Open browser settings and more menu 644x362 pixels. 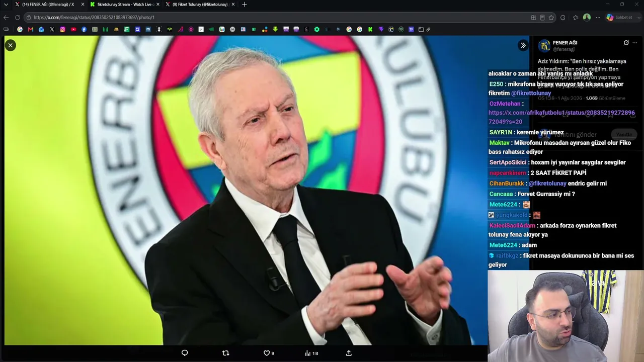pos(598,17)
